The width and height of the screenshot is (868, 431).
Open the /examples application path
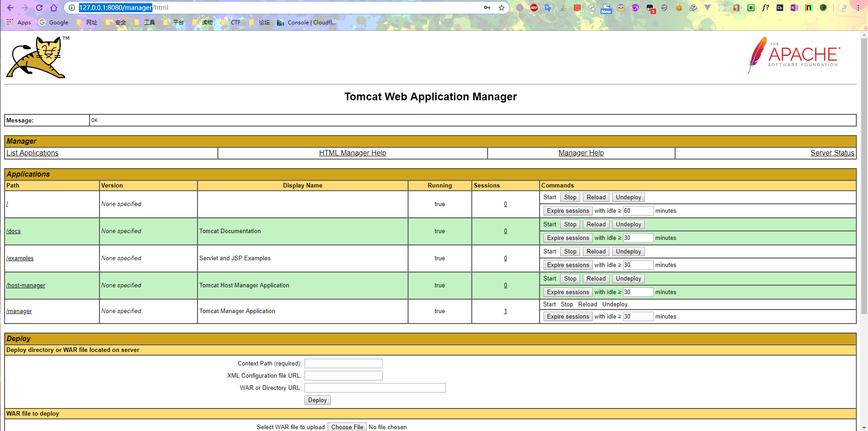tap(20, 258)
